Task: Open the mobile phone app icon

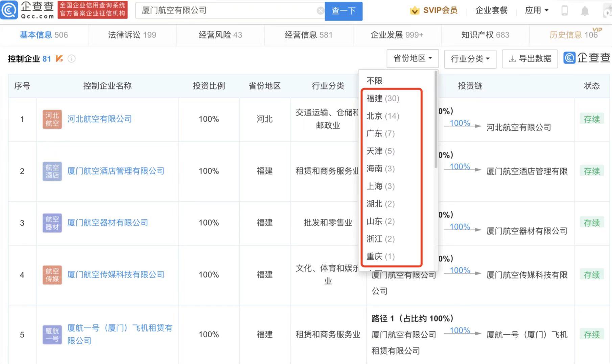Action: click(x=564, y=11)
